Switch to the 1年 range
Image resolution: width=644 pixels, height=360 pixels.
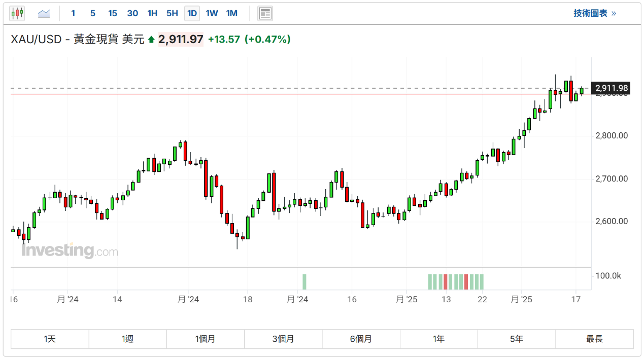coord(439,339)
